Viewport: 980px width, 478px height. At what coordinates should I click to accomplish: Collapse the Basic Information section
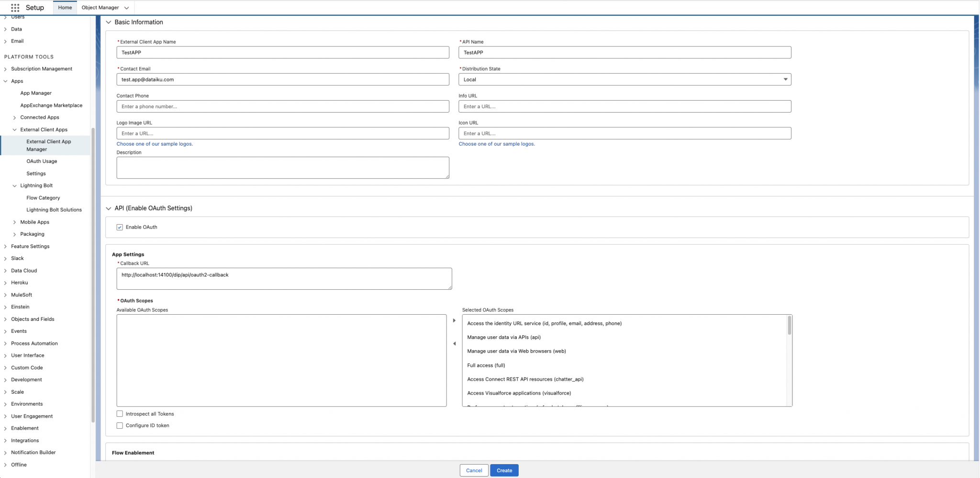(x=109, y=22)
